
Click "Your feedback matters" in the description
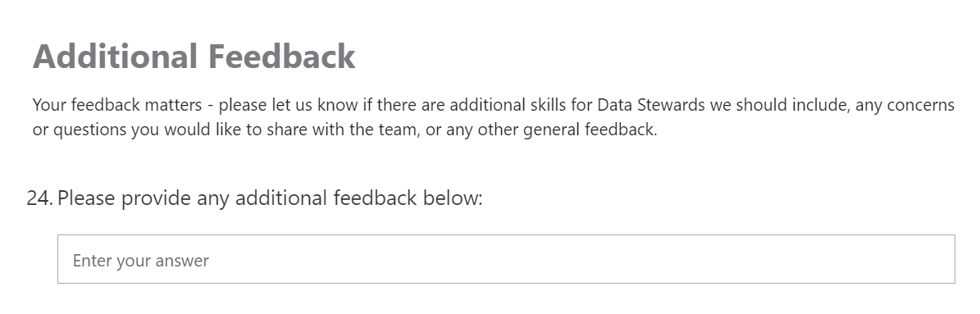point(117,105)
